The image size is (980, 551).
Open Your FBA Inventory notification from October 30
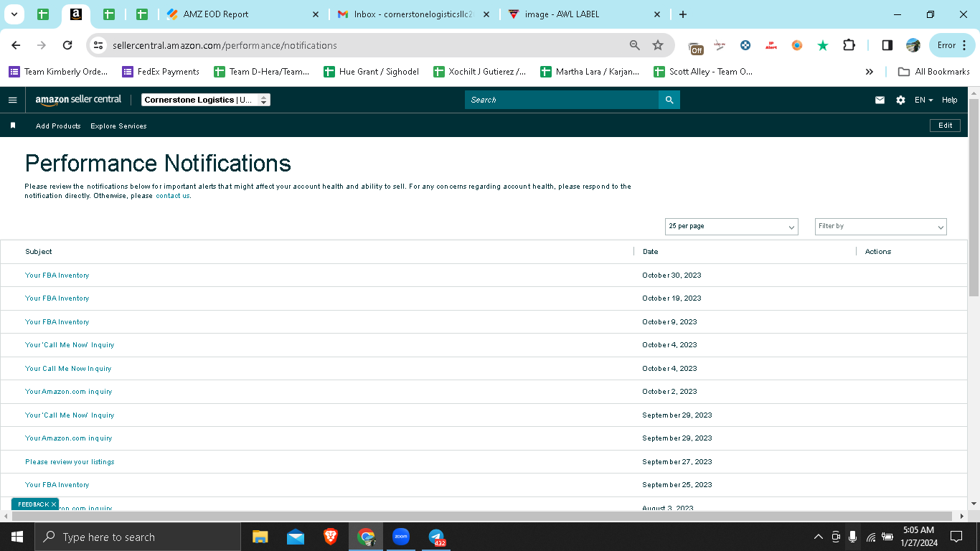(x=57, y=275)
